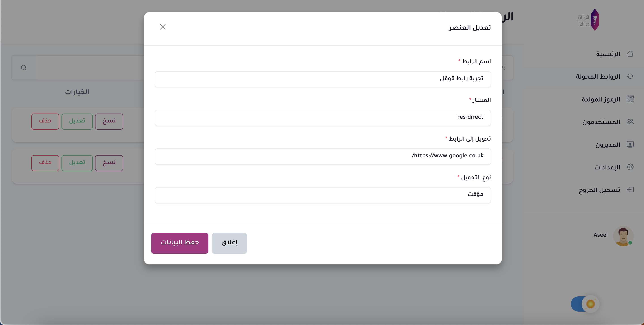The width and height of the screenshot is (644, 325).
Task: Click the Aseel user avatar
Action: [623, 236]
